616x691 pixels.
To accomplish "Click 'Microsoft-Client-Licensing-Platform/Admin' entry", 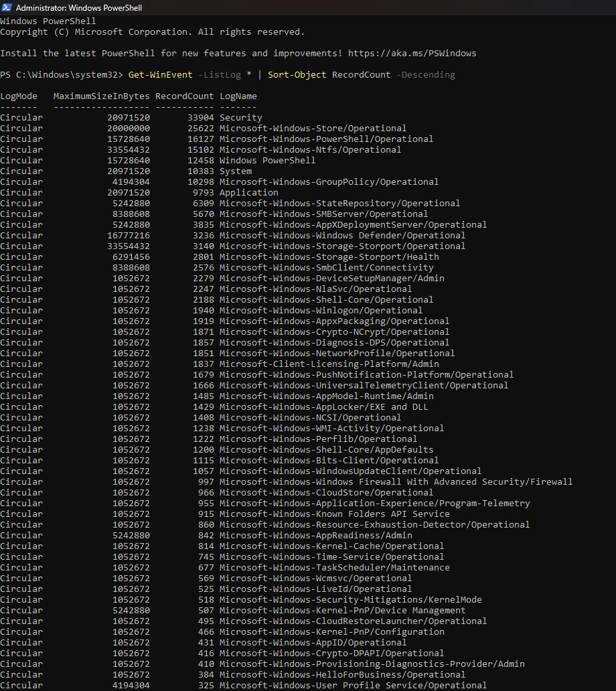I will [x=329, y=364].
